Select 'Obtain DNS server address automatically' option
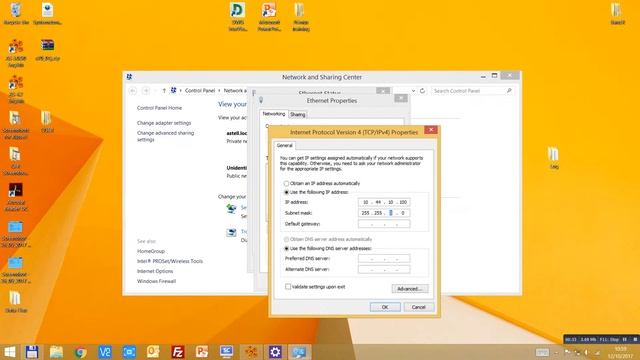Image resolution: width=640 pixels, height=360 pixels. [x=286, y=239]
